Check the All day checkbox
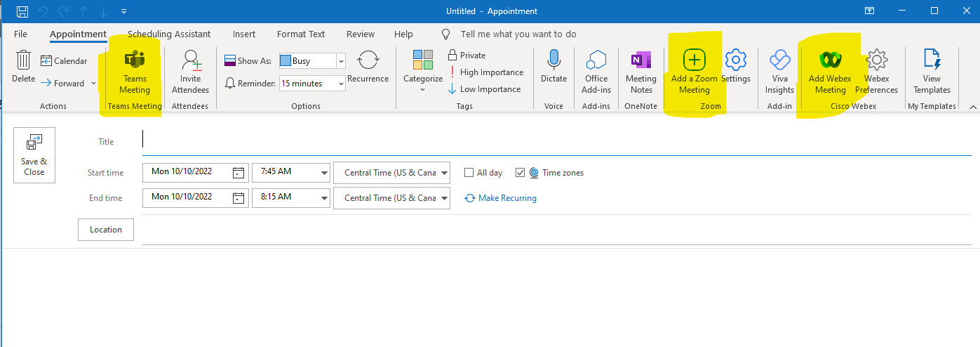 tap(469, 173)
